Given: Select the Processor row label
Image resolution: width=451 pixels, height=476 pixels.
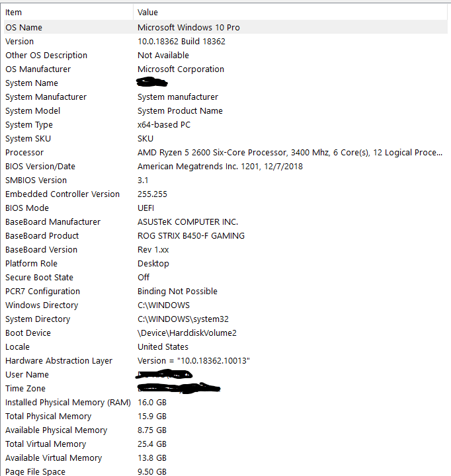Looking at the screenshot, I should click(x=24, y=153).
